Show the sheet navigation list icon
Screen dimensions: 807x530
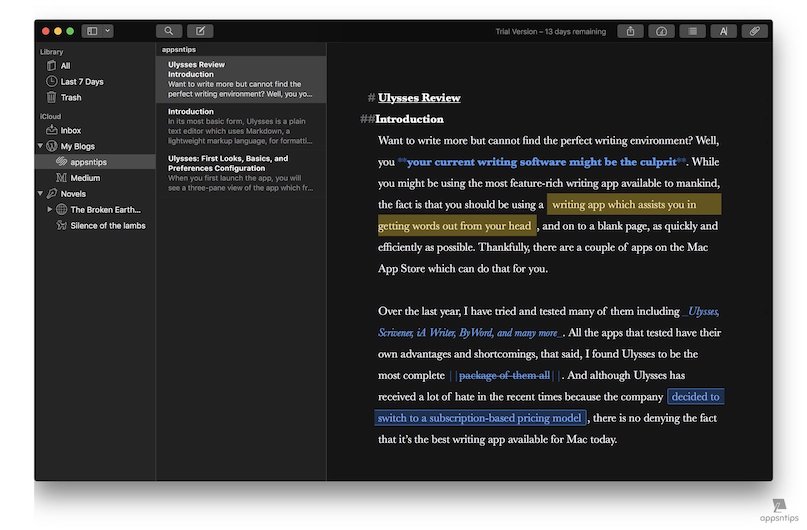(691, 31)
